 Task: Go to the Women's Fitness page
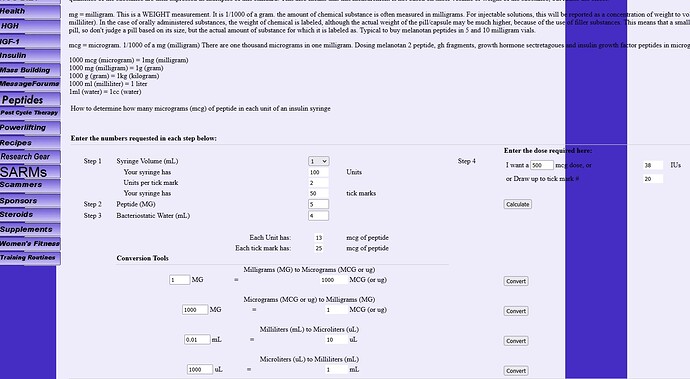[x=30, y=243]
